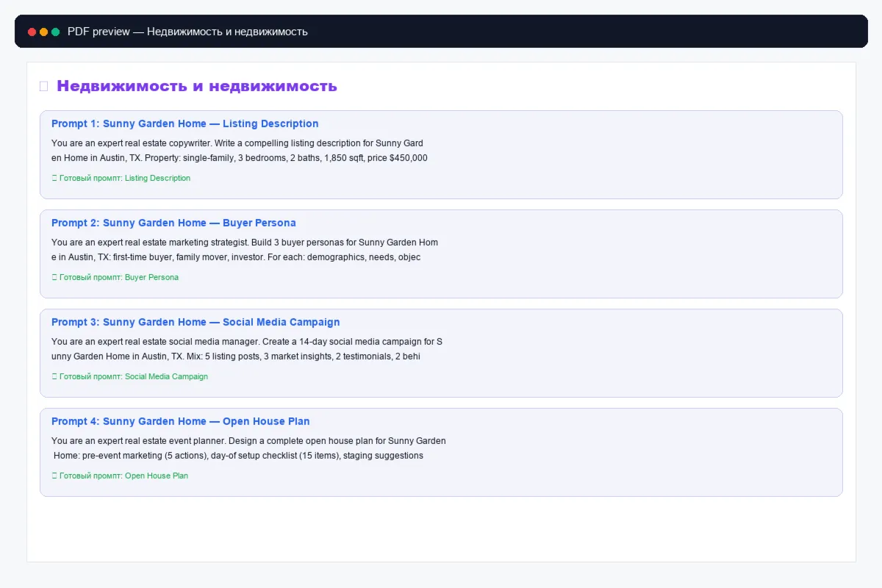The width and height of the screenshot is (882, 588).
Task: Click the purple heading Недвижимость и недвижимость
Action: click(197, 86)
